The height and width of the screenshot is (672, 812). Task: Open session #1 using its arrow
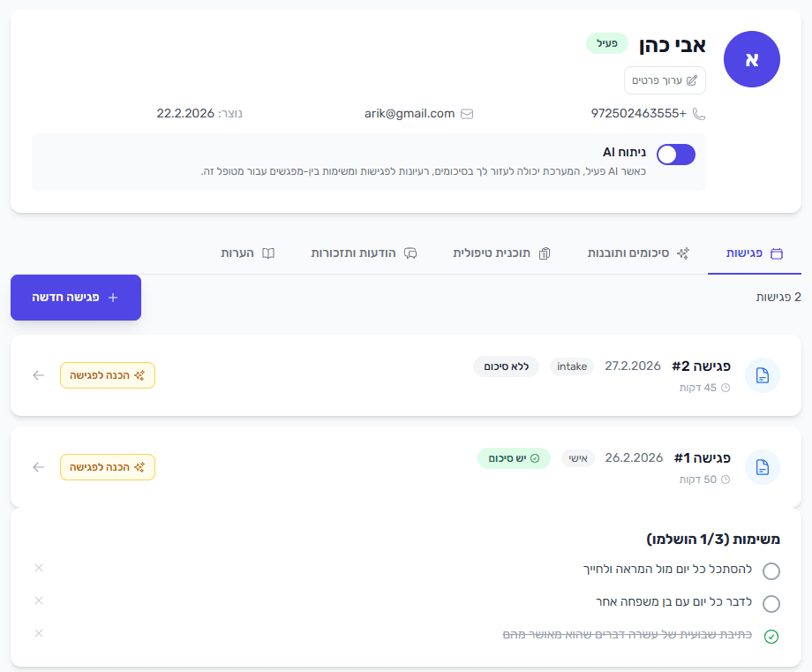[x=38, y=467]
